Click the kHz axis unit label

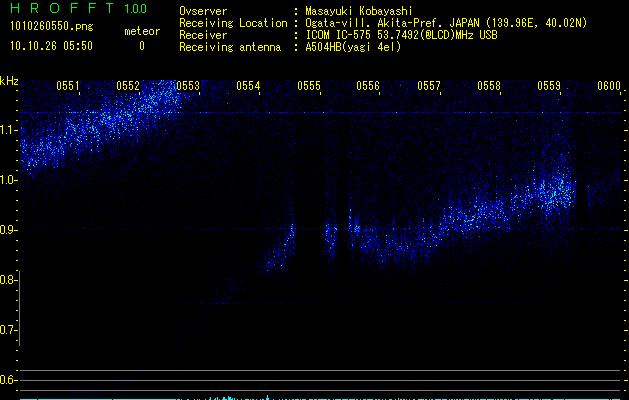coord(9,81)
